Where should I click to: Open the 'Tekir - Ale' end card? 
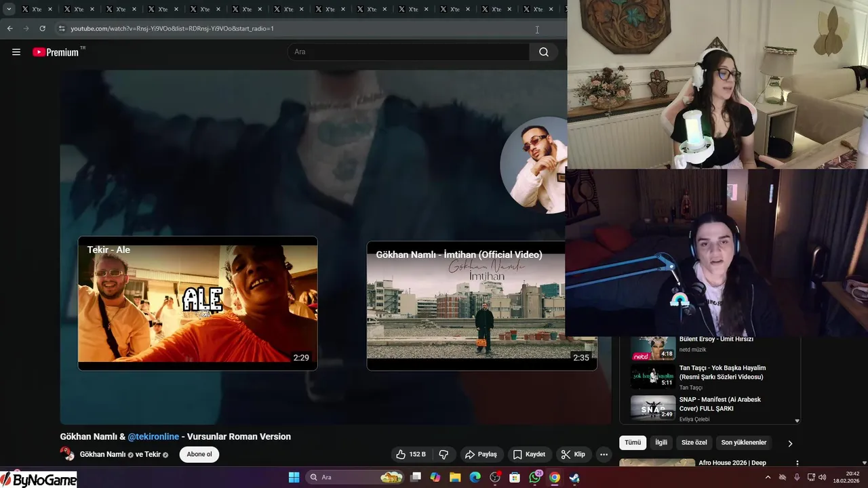tap(197, 303)
